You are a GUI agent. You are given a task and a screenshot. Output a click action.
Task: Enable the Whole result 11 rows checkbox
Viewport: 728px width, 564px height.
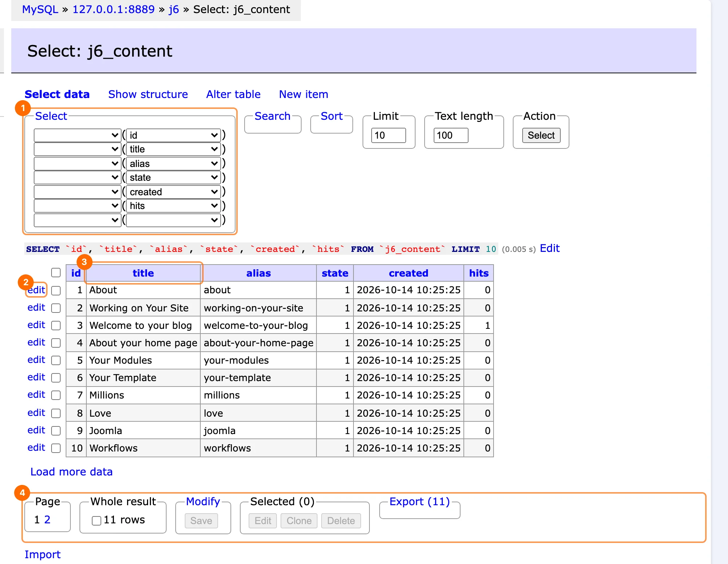97,521
